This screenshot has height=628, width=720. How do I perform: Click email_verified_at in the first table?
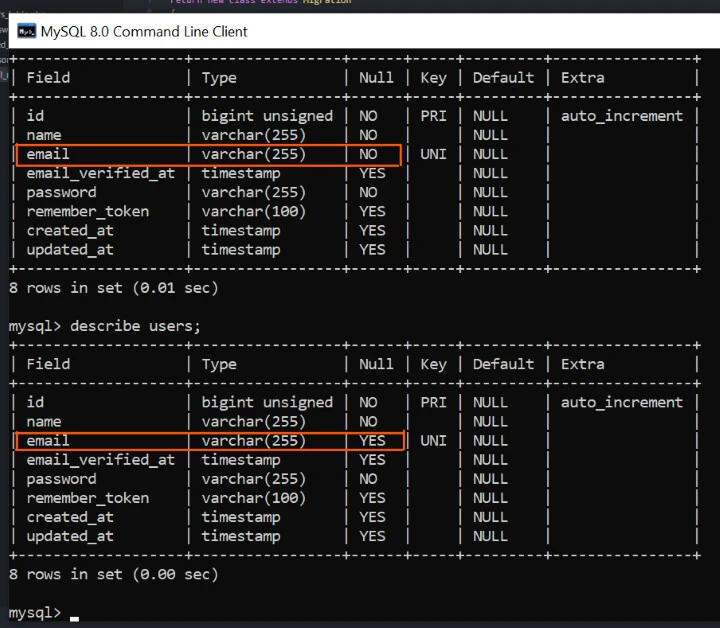(x=100, y=174)
